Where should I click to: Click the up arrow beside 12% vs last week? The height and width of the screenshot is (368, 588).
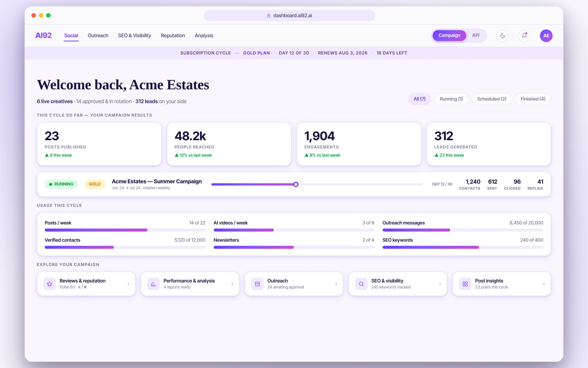pyautogui.click(x=177, y=155)
